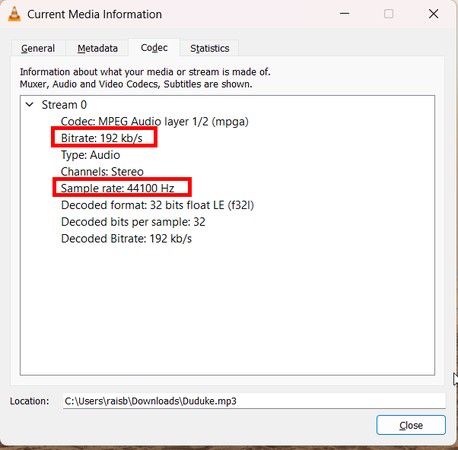Select the Decoded format: 32 bits float LE row
Viewport: 458px width, 450px height.
coord(158,205)
